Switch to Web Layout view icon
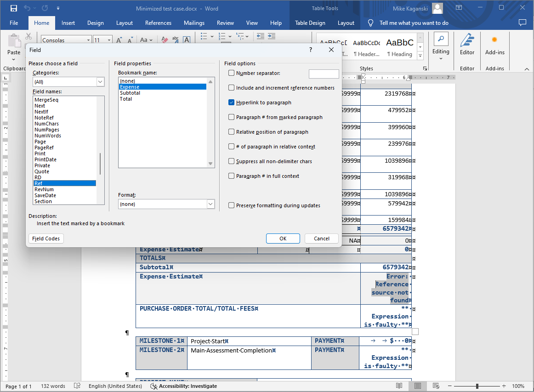534x392 pixels. (436, 386)
